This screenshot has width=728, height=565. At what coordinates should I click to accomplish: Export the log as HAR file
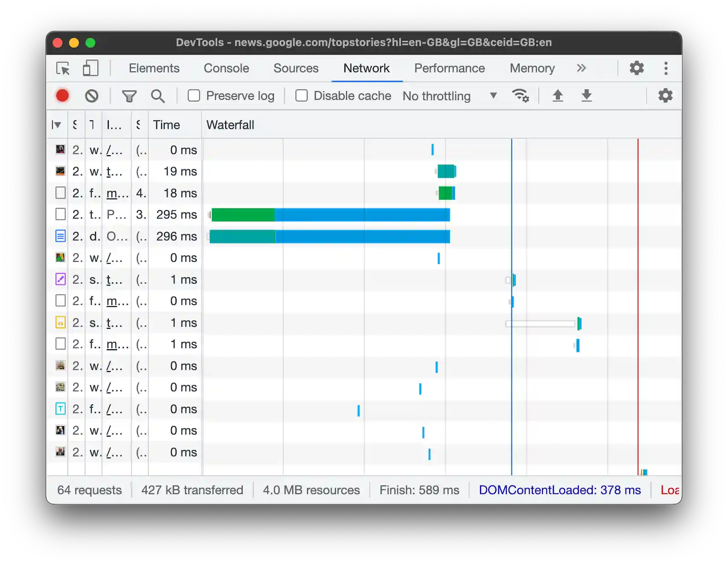click(586, 96)
